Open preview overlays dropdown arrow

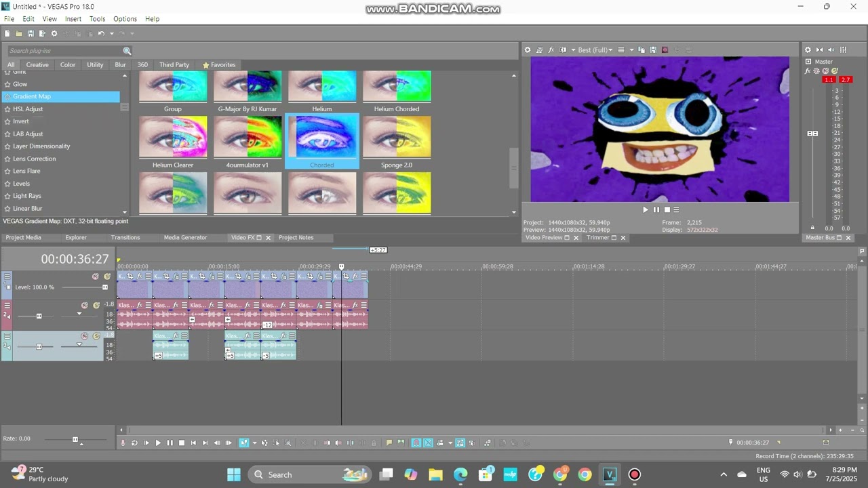[631, 49]
